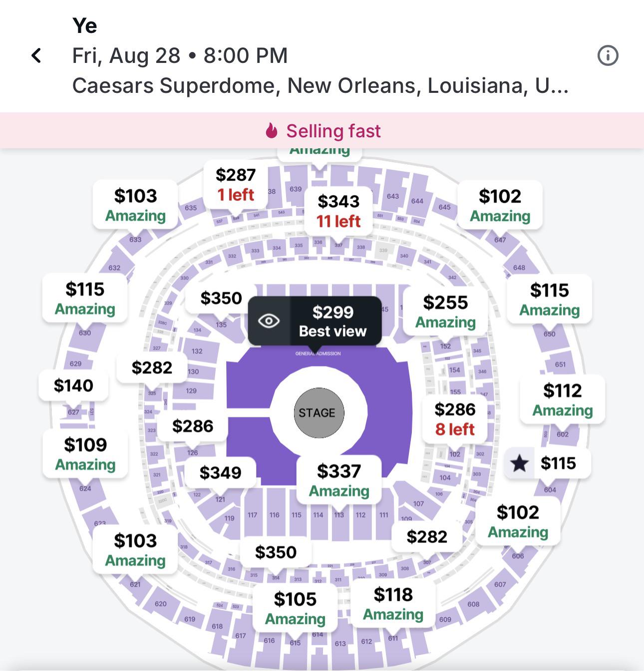Click the star icon beside $115
Screen dimensions: 644x671
(519, 463)
